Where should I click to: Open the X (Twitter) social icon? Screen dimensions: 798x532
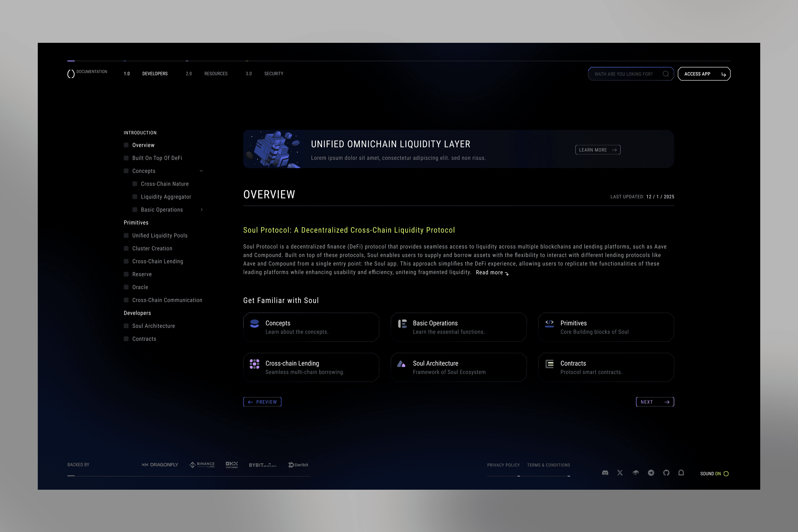[620, 473]
